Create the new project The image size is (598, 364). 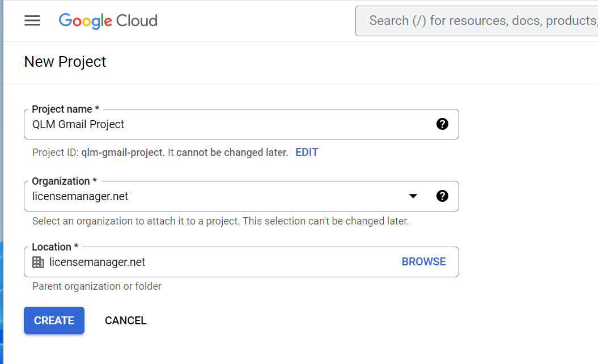tap(54, 320)
